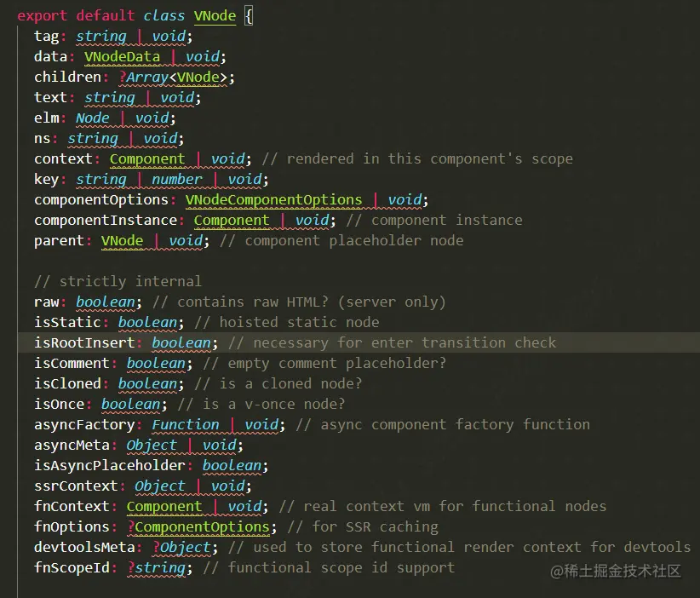Click the '// empty comment placeholder?' comment

pyautogui.click(x=324, y=363)
